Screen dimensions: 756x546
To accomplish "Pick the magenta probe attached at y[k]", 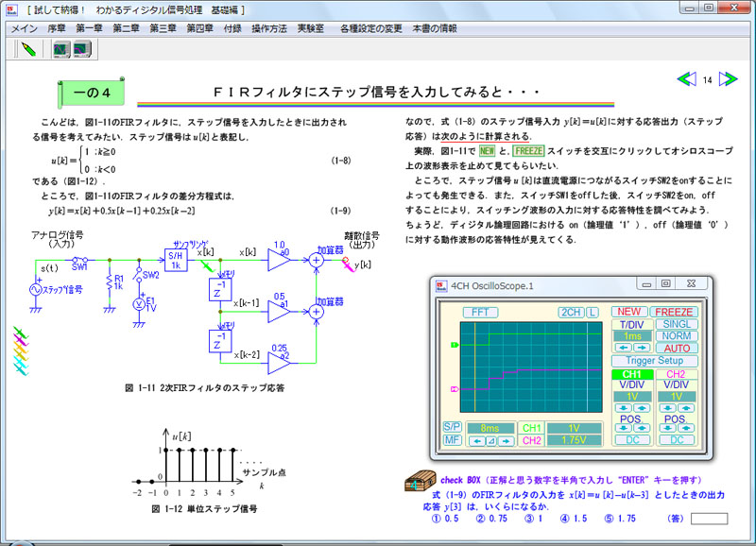I will pos(348,264).
